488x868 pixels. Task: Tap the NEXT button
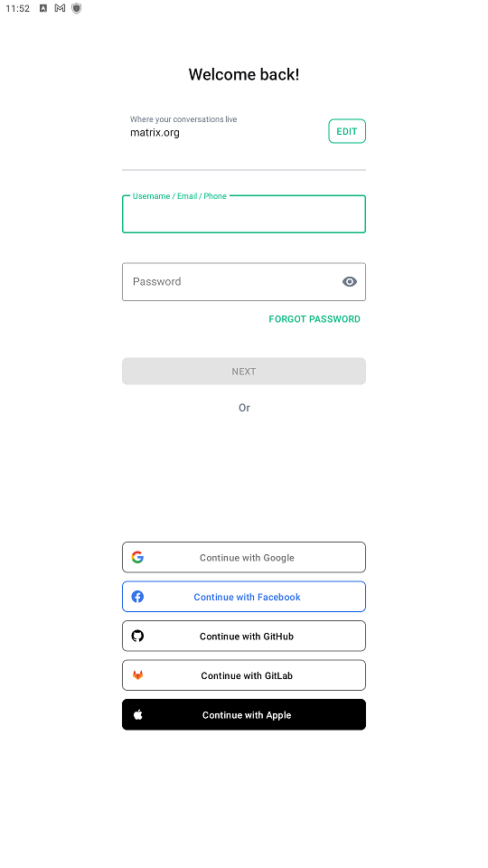pos(244,371)
